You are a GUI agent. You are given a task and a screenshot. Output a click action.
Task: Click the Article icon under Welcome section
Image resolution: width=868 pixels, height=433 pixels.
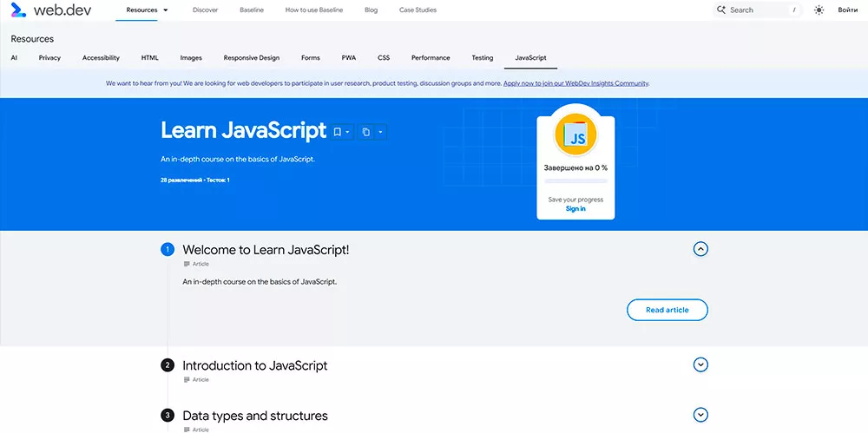tap(187, 264)
